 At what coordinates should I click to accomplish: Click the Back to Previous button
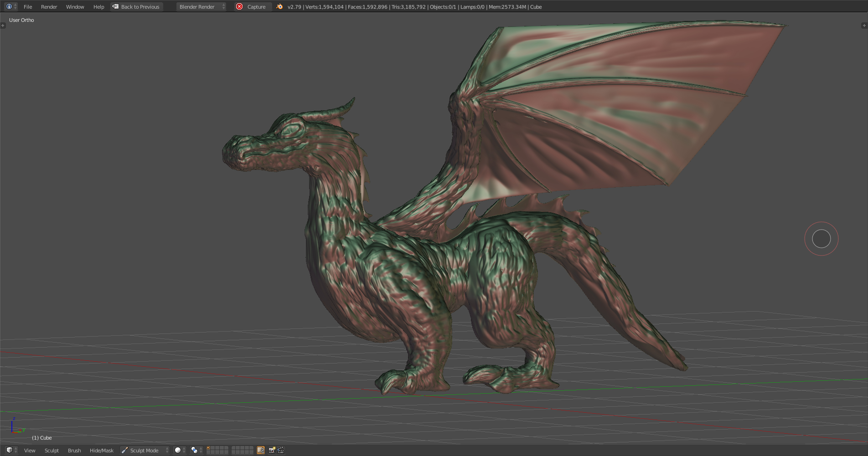[137, 7]
